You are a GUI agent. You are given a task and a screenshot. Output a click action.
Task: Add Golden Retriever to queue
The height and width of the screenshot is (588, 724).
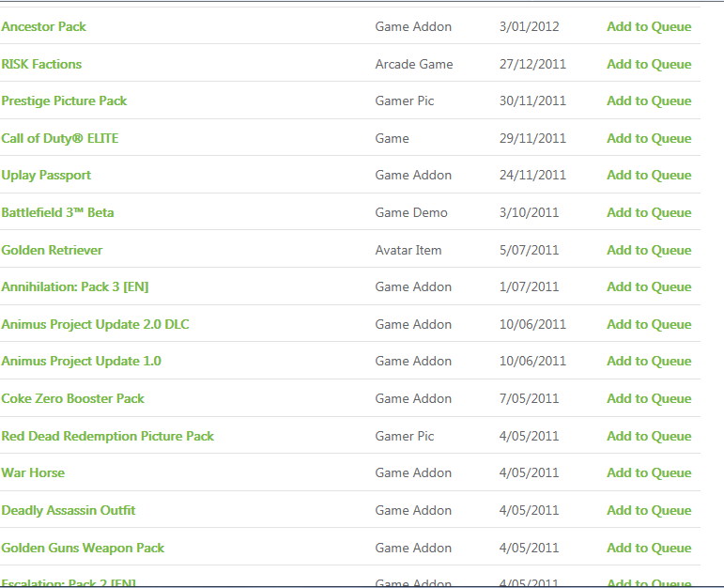pyautogui.click(x=649, y=251)
